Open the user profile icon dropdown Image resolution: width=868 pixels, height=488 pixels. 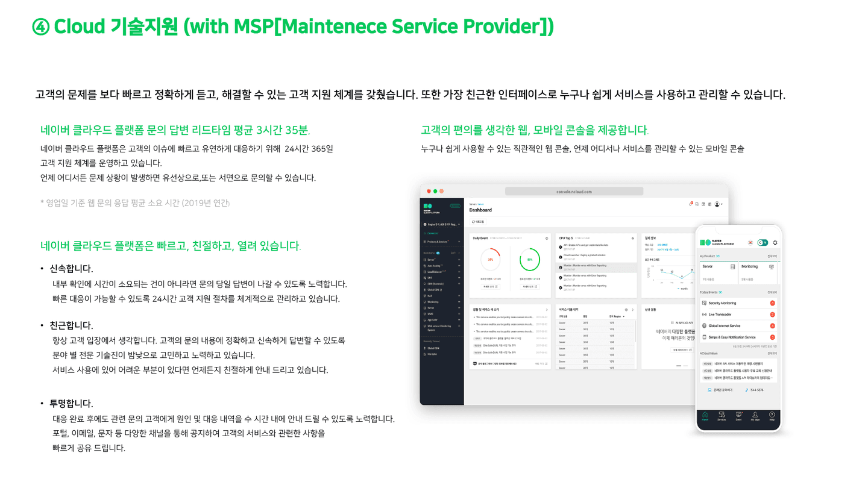[x=718, y=204]
